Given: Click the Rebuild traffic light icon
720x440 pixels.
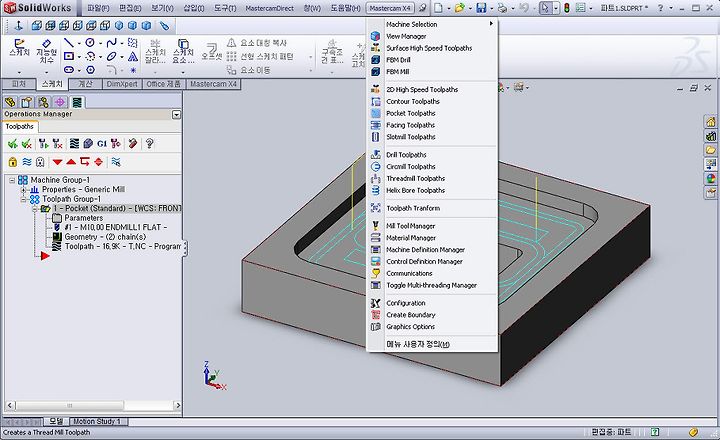Looking at the screenshot, I should coord(567,8).
